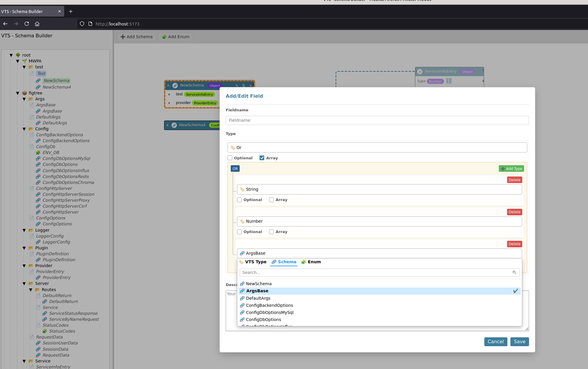This screenshot has height=369, width=588.
Task: Collapse the figtree node in tree
Action: (17, 93)
